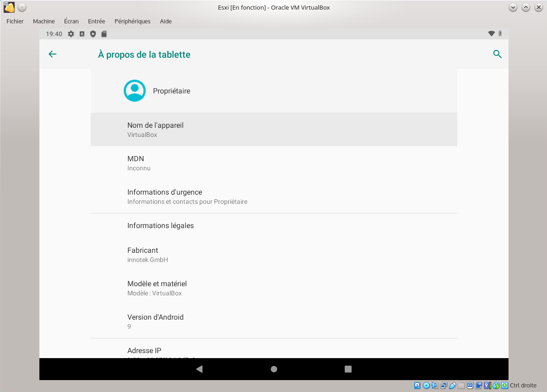
Task: Click the SD card icon in status bar
Action: click(x=104, y=34)
